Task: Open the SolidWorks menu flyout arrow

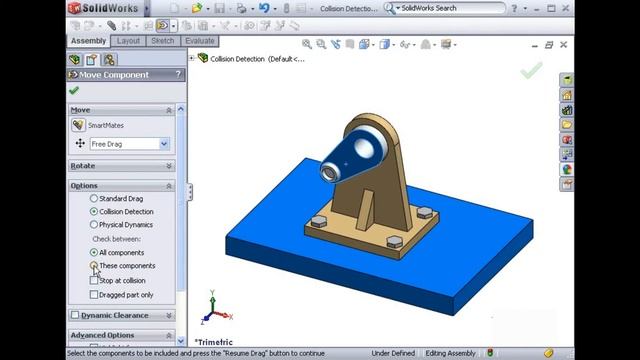Action: pyautogui.click(x=147, y=8)
